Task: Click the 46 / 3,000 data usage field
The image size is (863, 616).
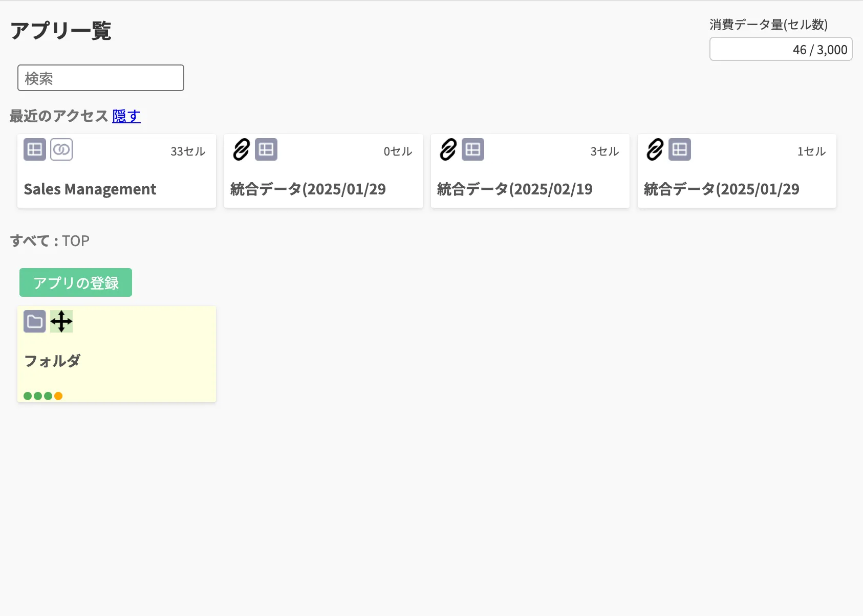Action: [x=781, y=49]
